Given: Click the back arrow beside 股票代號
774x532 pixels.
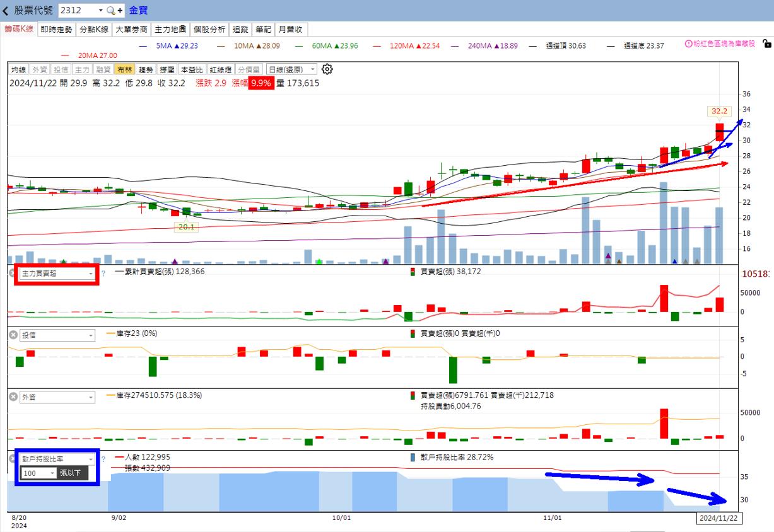Looking at the screenshot, I should click(x=6, y=11).
